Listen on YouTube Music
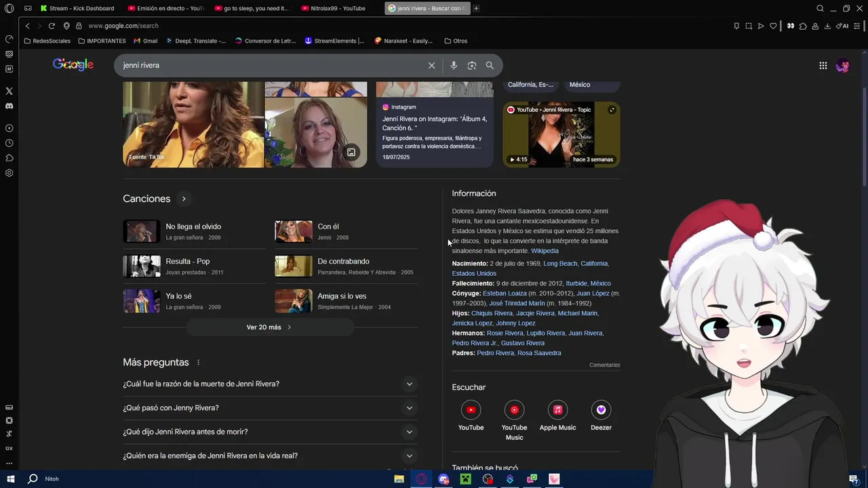The image size is (868, 488). click(514, 420)
